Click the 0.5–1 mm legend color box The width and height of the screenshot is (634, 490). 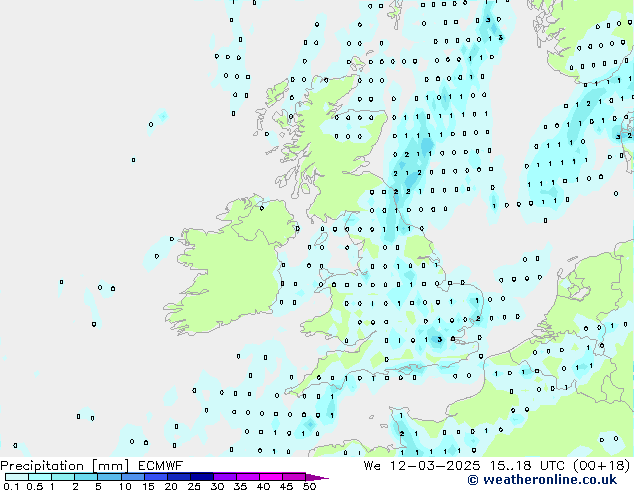40,477
